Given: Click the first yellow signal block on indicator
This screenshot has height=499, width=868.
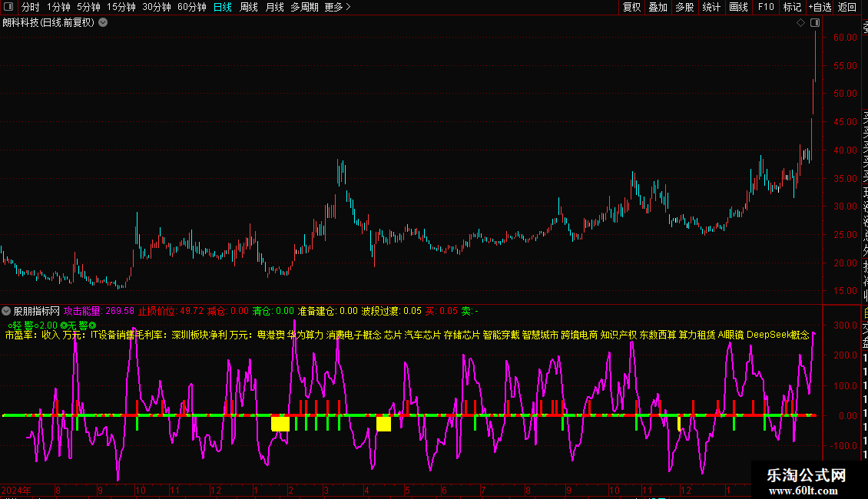Looking at the screenshot, I should pyautogui.click(x=280, y=424).
